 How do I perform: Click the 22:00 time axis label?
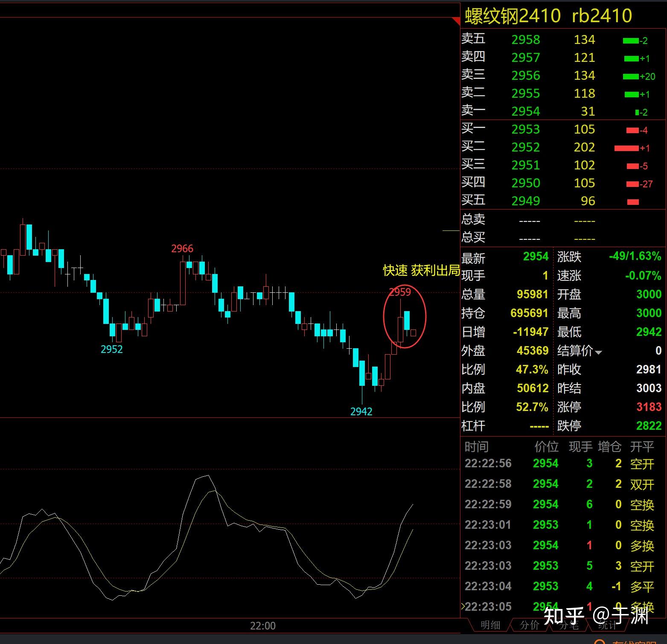[x=263, y=626]
